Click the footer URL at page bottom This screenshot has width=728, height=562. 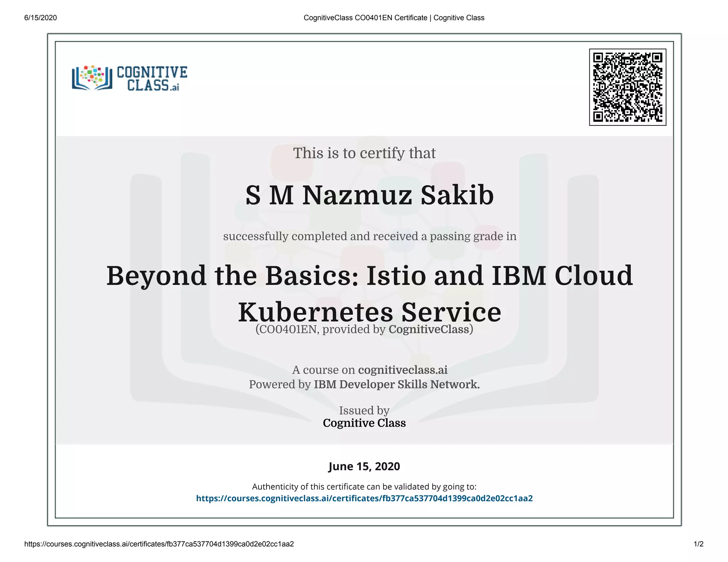point(159,544)
